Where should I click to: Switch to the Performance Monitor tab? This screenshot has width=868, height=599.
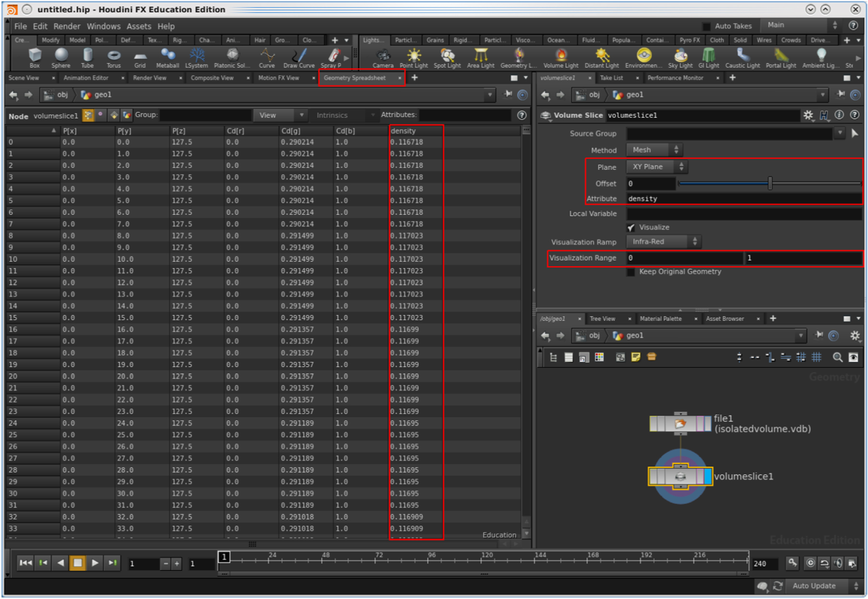675,78
